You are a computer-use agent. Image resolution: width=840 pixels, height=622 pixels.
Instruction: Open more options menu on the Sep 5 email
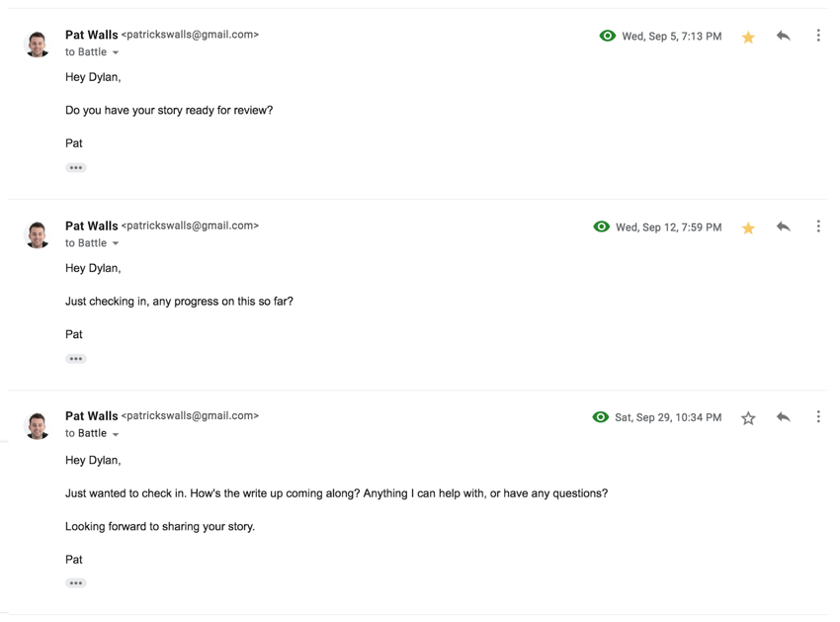818,36
